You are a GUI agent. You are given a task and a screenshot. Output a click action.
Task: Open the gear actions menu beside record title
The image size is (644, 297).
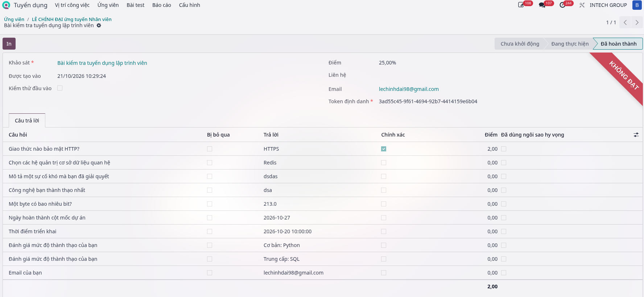tap(99, 25)
